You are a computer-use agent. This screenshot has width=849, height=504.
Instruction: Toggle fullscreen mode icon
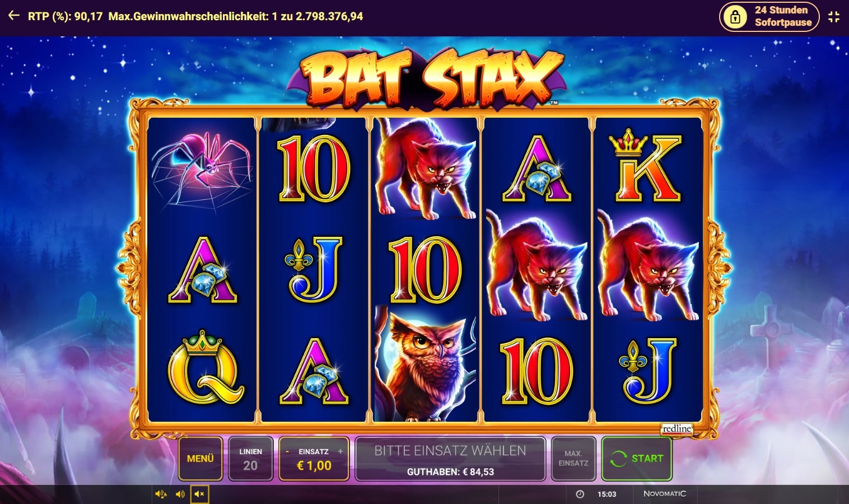834,17
